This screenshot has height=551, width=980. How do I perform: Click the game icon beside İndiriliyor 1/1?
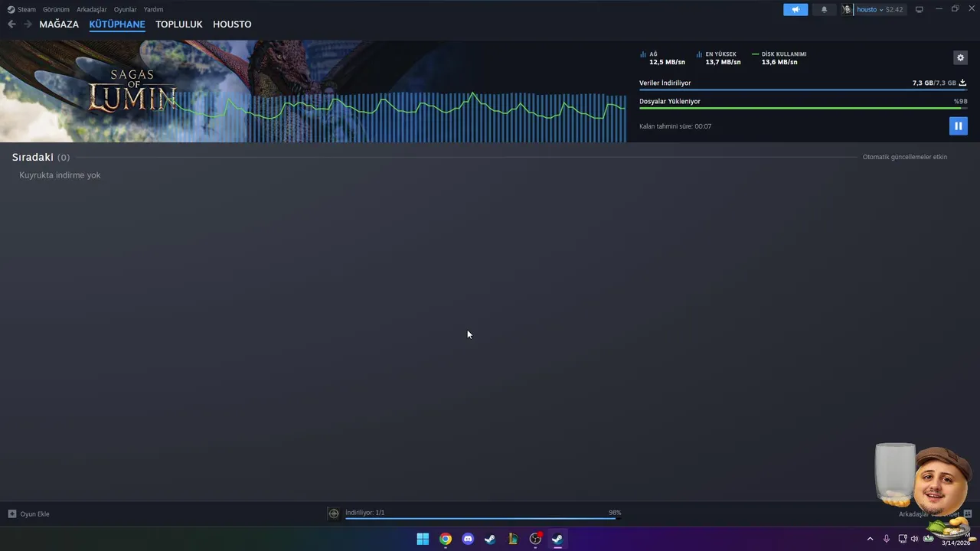pos(333,514)
